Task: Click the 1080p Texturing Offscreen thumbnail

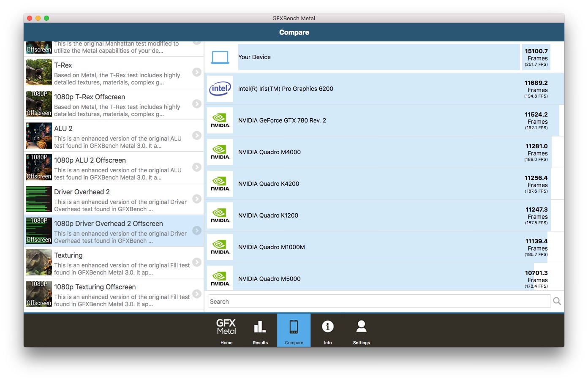Action: pyautogui.click(x=39, y=294)
